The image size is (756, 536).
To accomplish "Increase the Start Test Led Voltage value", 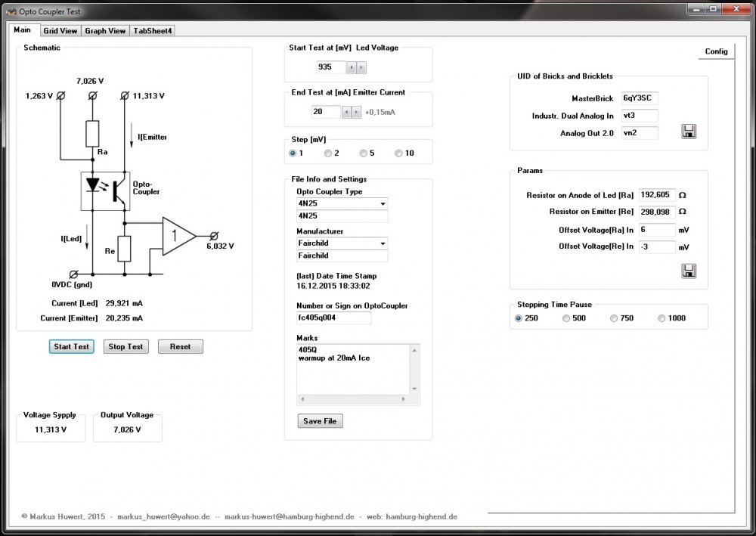I will tap(361, 67).
